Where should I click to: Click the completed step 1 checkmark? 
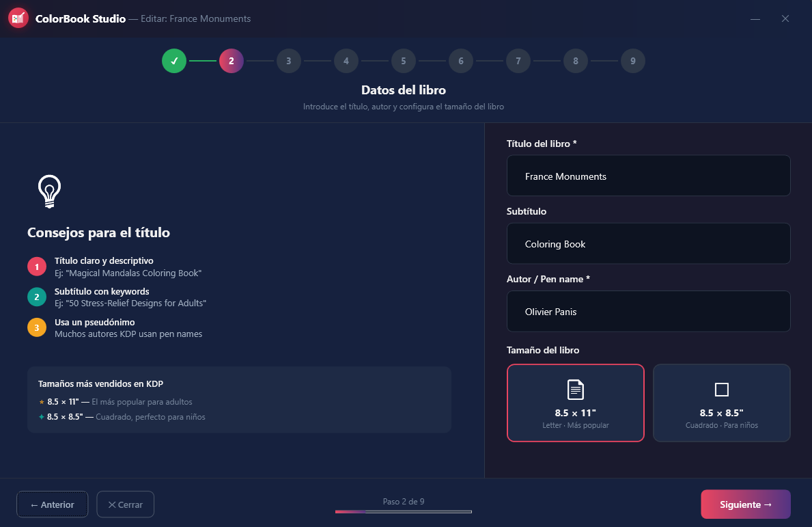click(174, 61)
